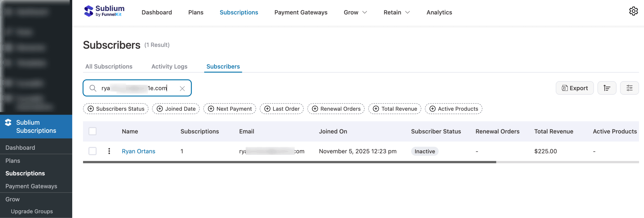Viewport: 644px width, 218px height.
Task: Add the Total Revenue filter
Action: [394, 109]
